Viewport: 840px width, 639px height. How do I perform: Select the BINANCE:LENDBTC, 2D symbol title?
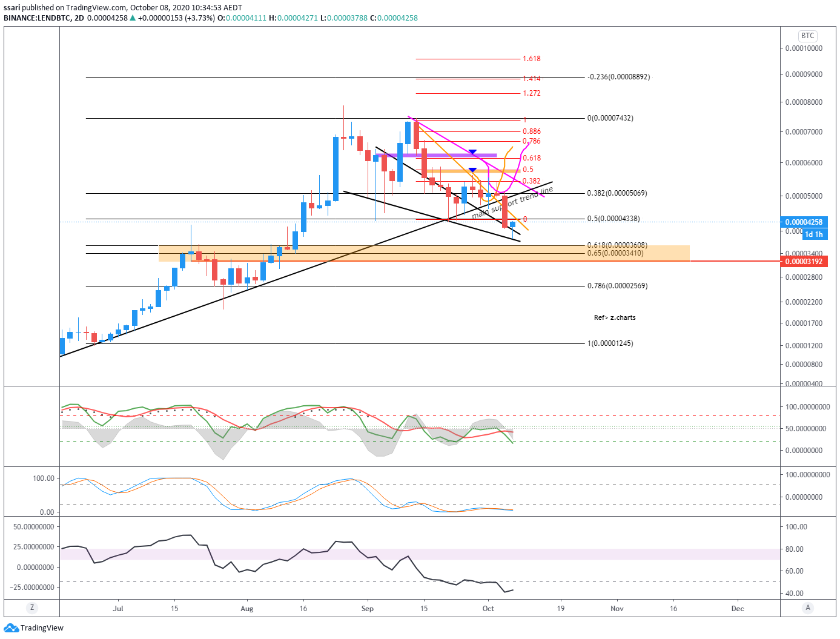coord(44,18)
